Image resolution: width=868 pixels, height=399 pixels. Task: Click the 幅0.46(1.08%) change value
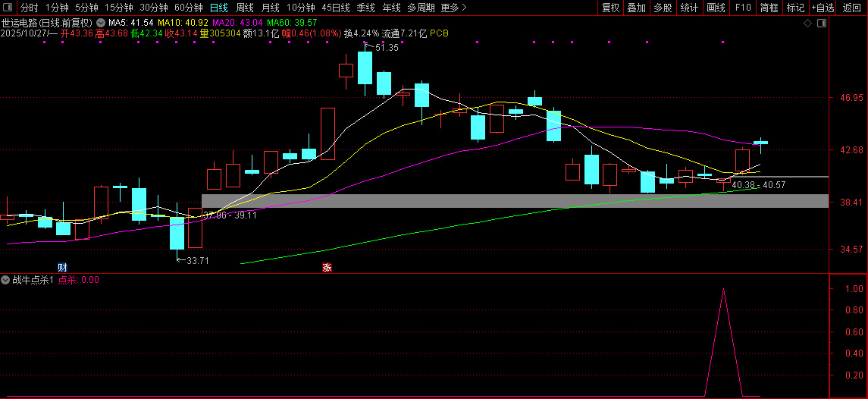click(x=312, y=33)
